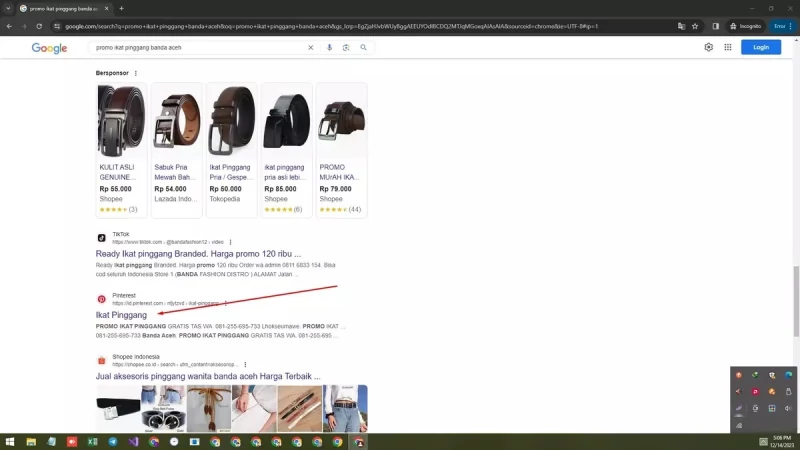Click Tokopedia seller text
This screenshot has width=800, height=450.
pyautogui.click(x=224, y=199)
